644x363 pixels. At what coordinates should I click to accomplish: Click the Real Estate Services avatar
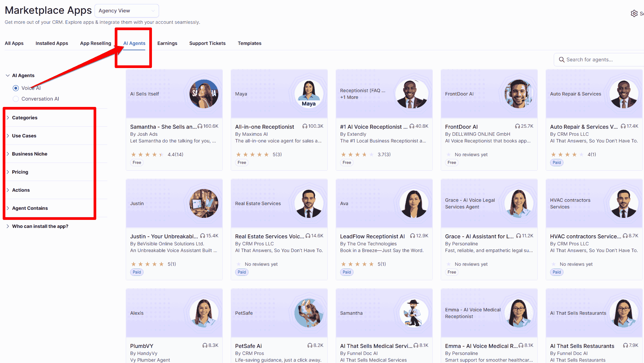pyautogui.click(x=309, y=203)
